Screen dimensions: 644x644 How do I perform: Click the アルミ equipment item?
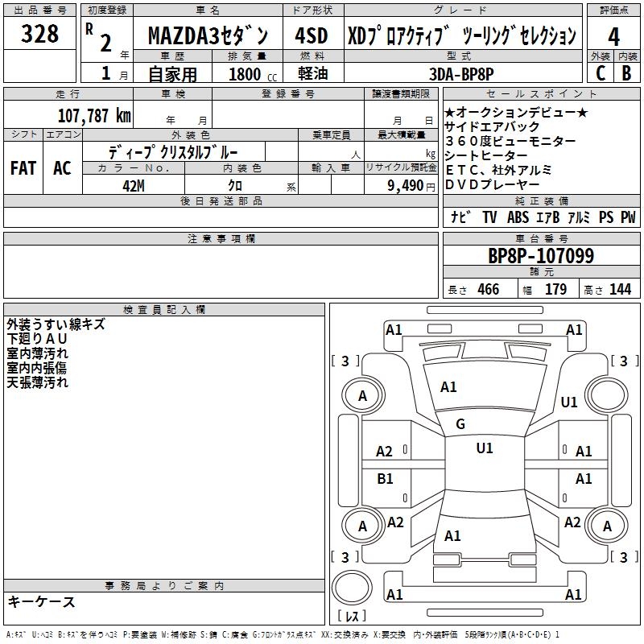(x=579, y=217)
